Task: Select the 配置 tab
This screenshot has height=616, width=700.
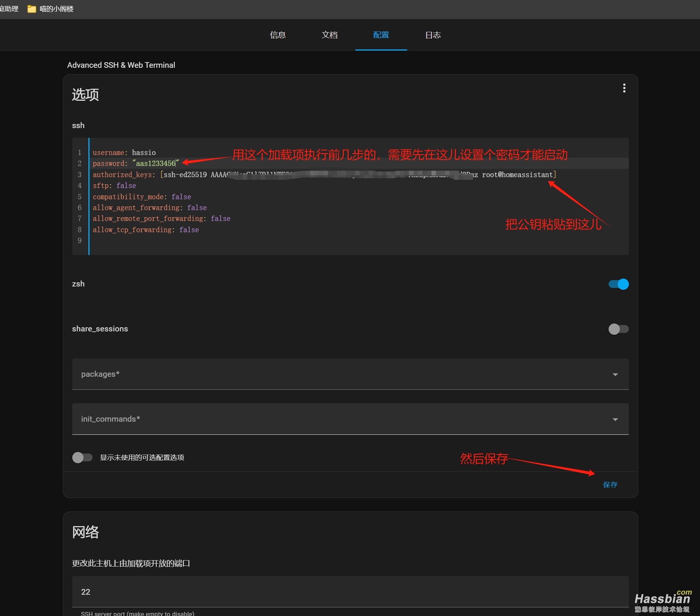Action: 381,35
